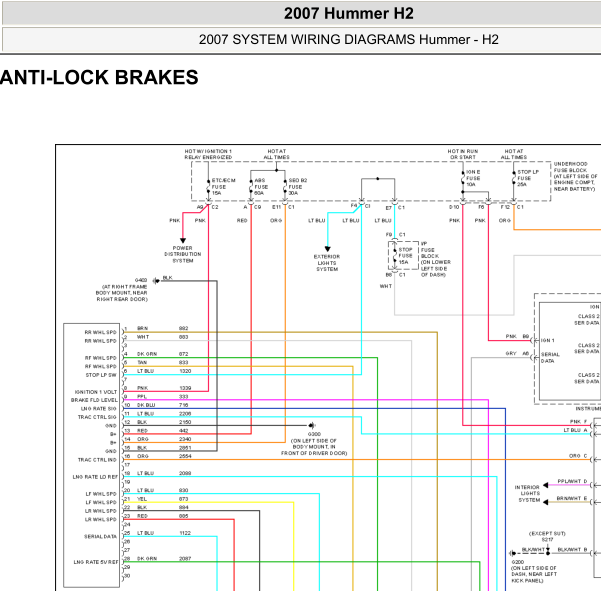
Task: Click circuit number "2150"
Action: coord(185,422)
